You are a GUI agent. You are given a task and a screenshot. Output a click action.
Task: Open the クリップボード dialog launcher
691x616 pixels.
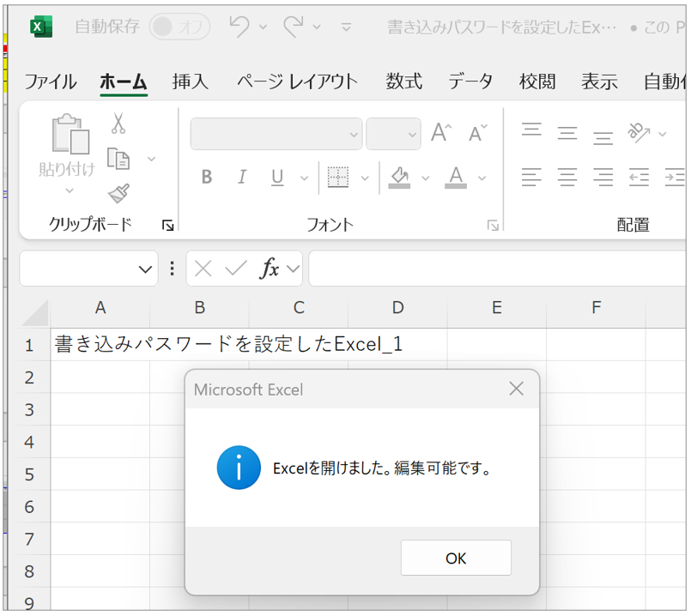[167, 226]
